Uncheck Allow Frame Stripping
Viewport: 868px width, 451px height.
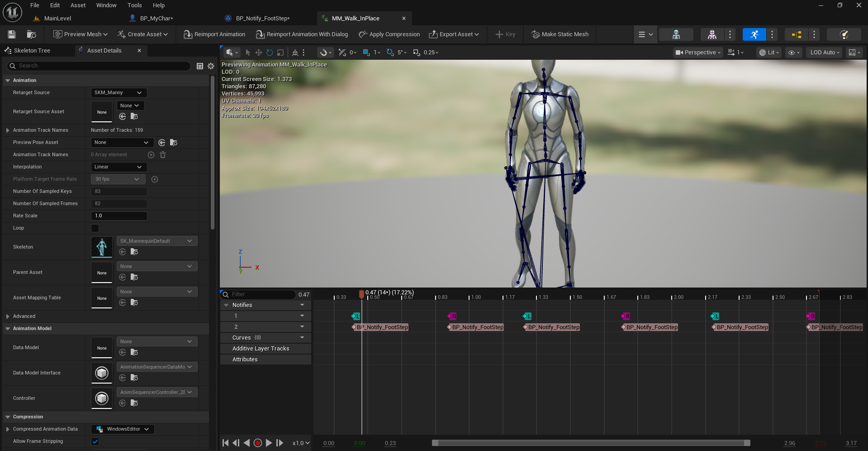[x=95, y=441]
